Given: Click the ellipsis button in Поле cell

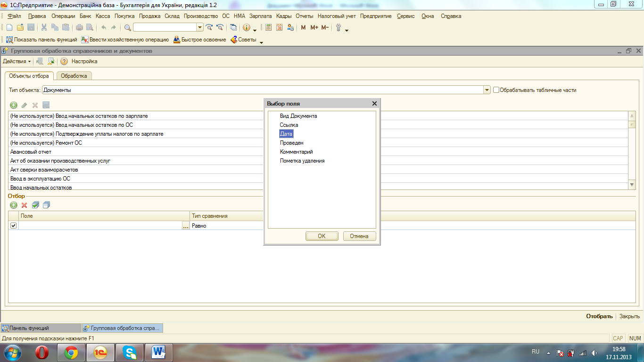Looking at the screenshot, I should (185, 226).
